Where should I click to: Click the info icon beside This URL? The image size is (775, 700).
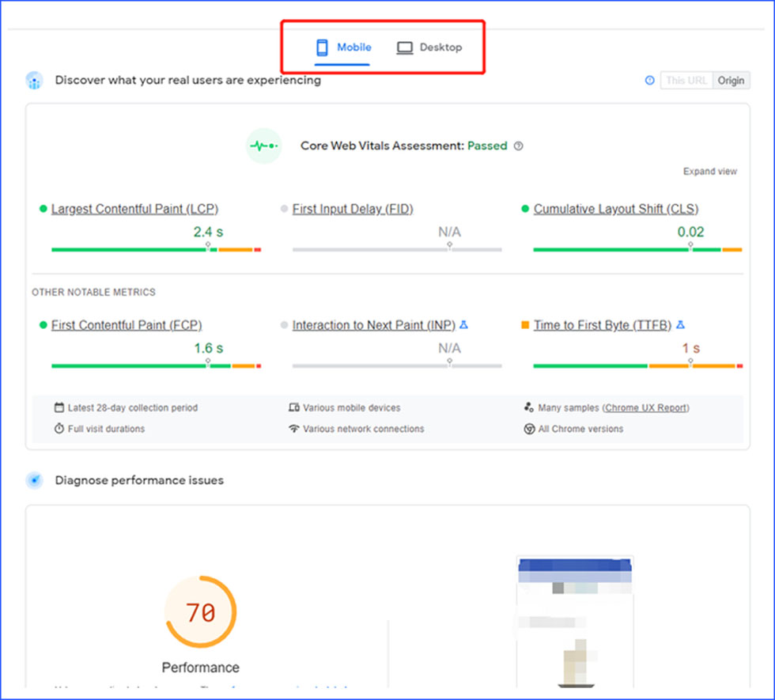(x=650, y=81)
